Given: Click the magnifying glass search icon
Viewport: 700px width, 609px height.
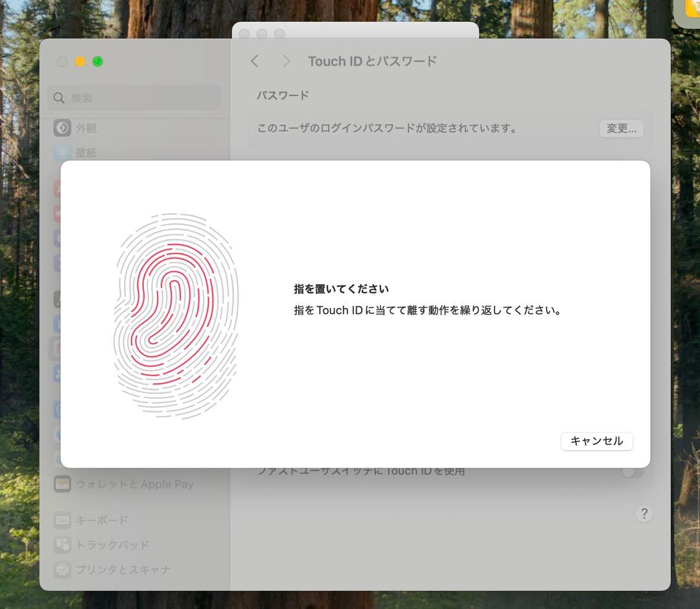Looking at the screenshot, I should click(59, 98).
